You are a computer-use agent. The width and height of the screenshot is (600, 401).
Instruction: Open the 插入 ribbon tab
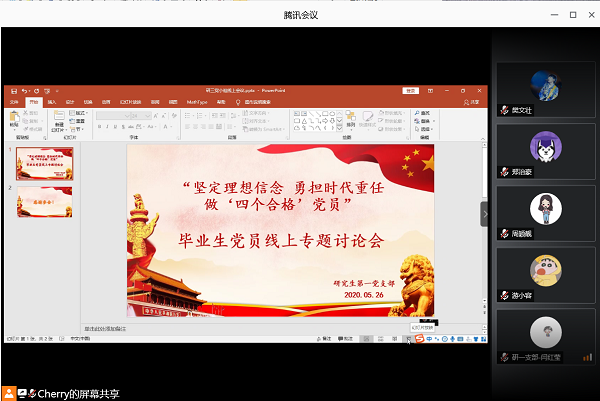[x=51, y=102]
